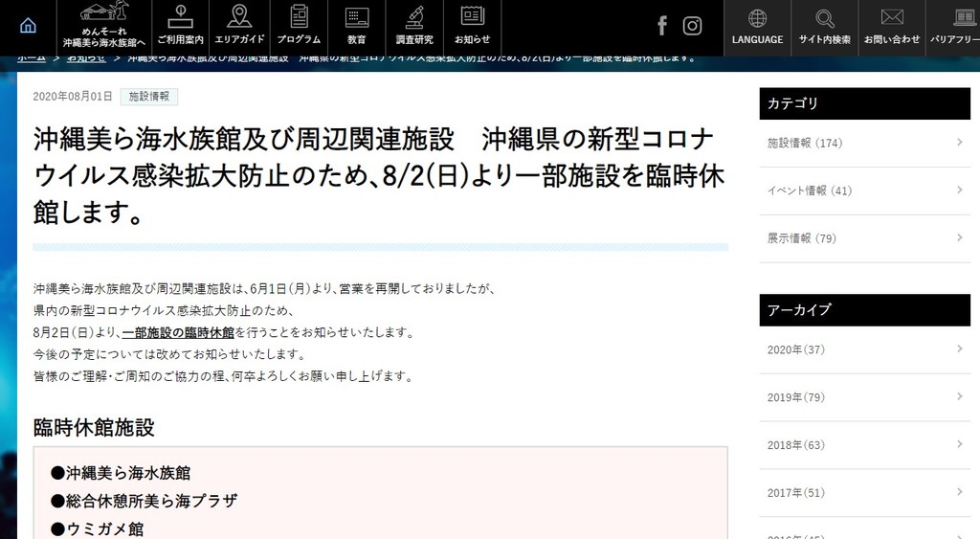
Task: Open the LANGUAGE globe selector
Action: (757, 26)
